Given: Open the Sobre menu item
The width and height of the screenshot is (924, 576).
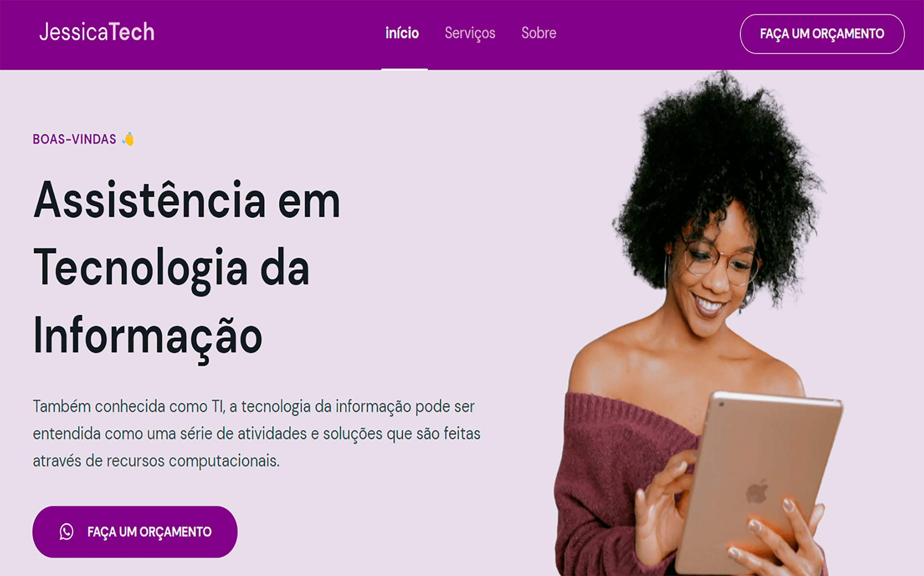Looking at the screenshot, I should [x=539, y=33].
